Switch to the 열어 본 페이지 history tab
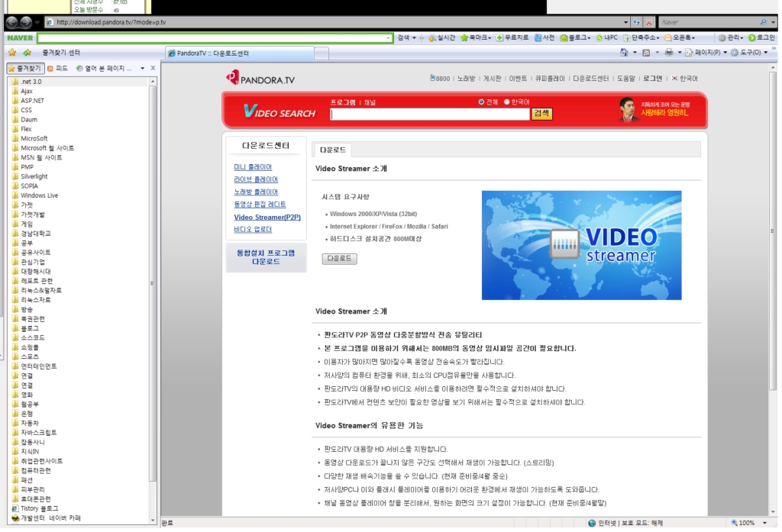Screen dimensions: 782x532 pos(104,68)
